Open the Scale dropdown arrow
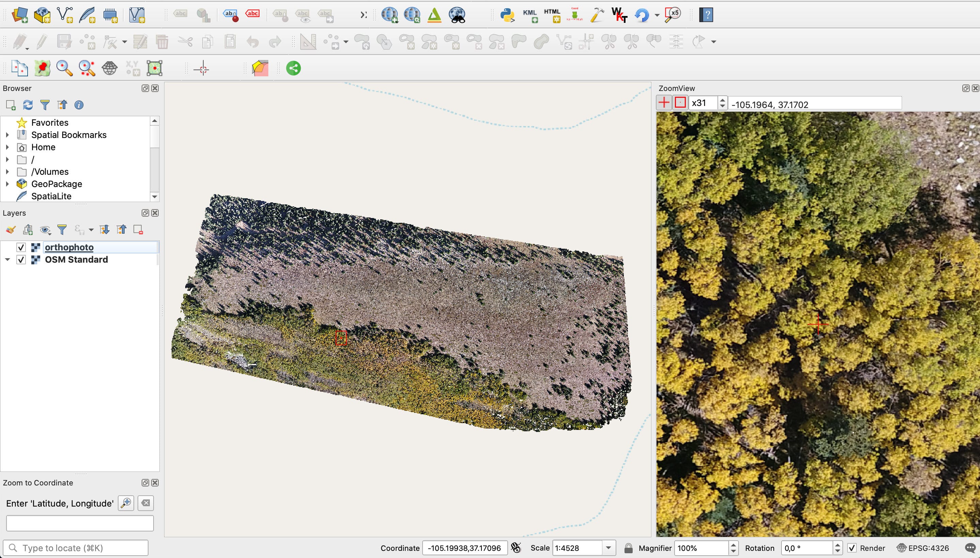The image size is (980, 558). (x=608, y=548)
